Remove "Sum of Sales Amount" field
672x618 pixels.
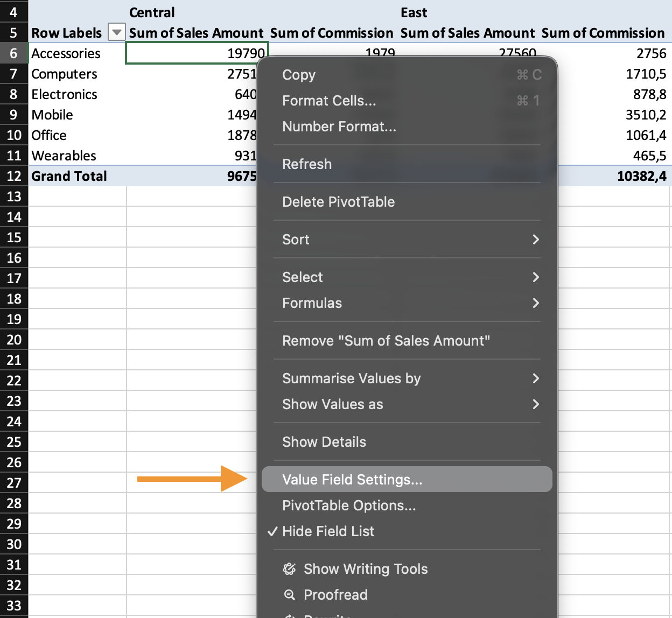click(x=386, y=341)
